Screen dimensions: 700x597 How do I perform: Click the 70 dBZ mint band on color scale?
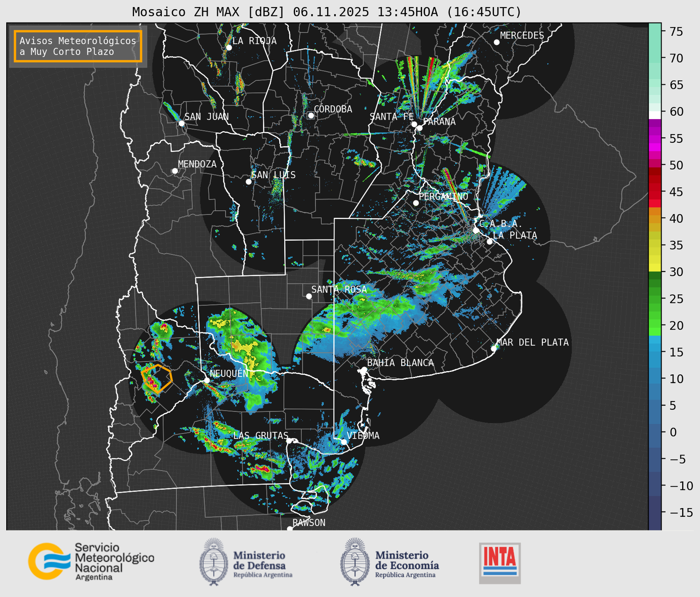pyautogui.click(x=654, y=59)
